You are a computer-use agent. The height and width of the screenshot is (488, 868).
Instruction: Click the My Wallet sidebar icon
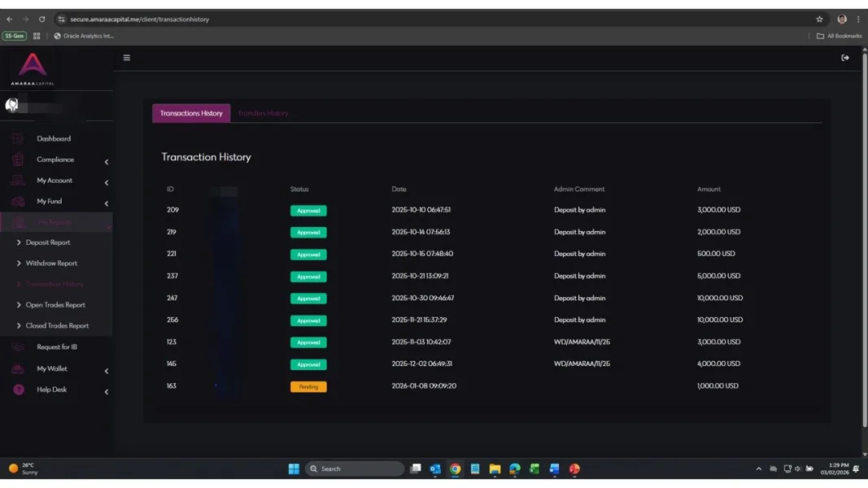18,369
